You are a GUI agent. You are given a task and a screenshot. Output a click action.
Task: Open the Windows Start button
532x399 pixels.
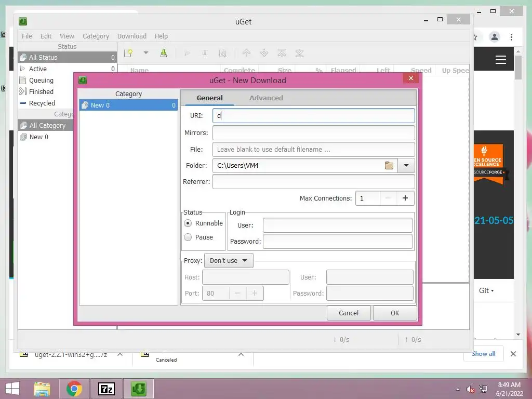[12, 389]
